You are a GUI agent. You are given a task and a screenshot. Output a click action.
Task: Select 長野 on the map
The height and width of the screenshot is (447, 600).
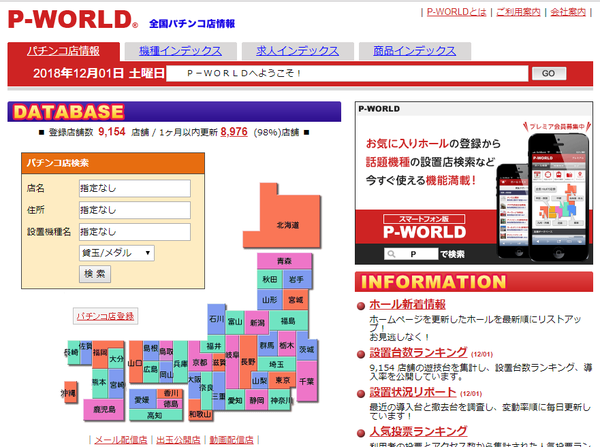(x=248, y=361)
